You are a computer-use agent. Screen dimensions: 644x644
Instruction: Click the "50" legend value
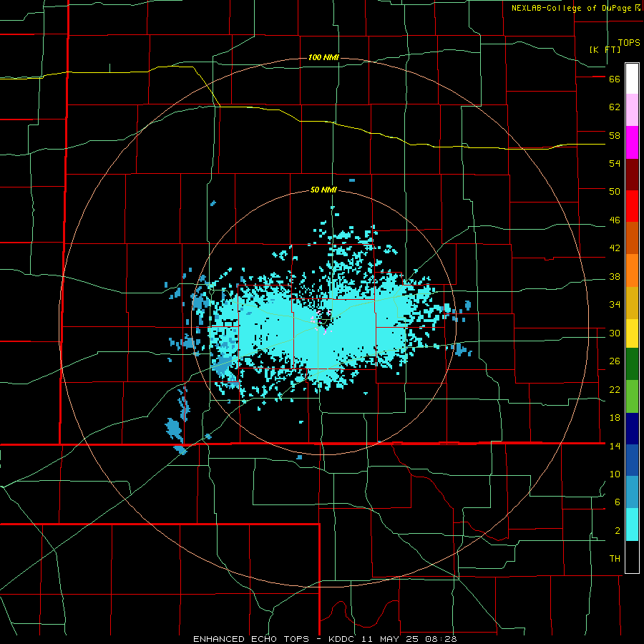(x=615, y=192)
